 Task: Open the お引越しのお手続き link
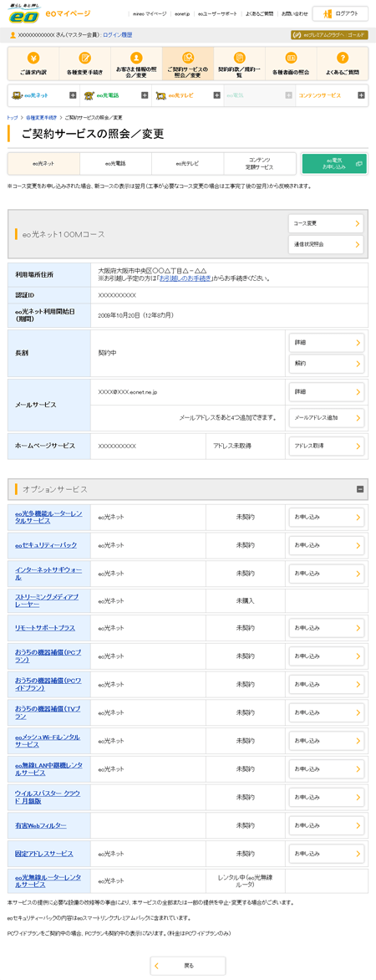(x=184, y=278)
